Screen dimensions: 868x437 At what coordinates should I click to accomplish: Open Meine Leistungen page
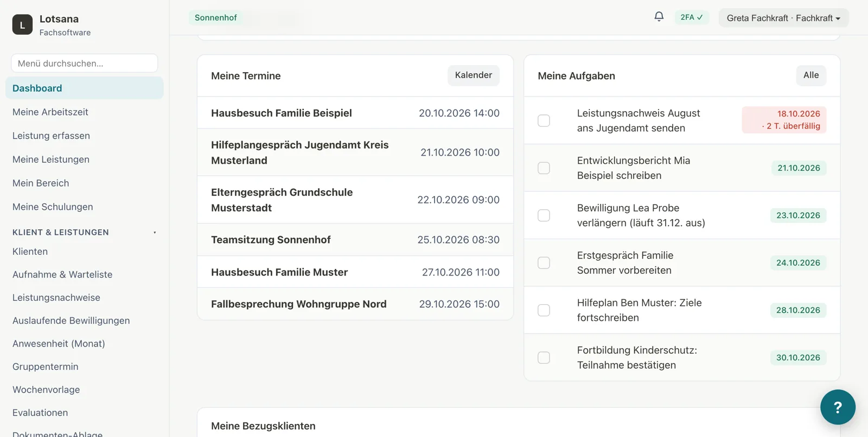coord(84,159)
